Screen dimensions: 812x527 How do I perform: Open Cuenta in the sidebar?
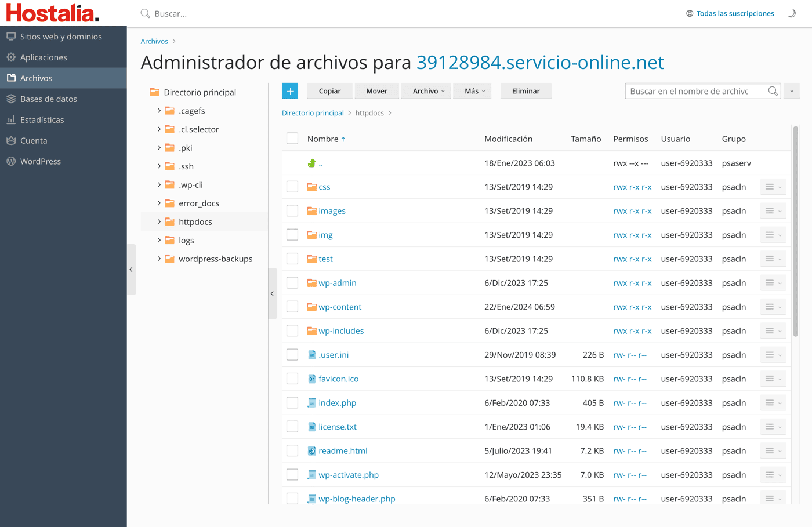63,141
